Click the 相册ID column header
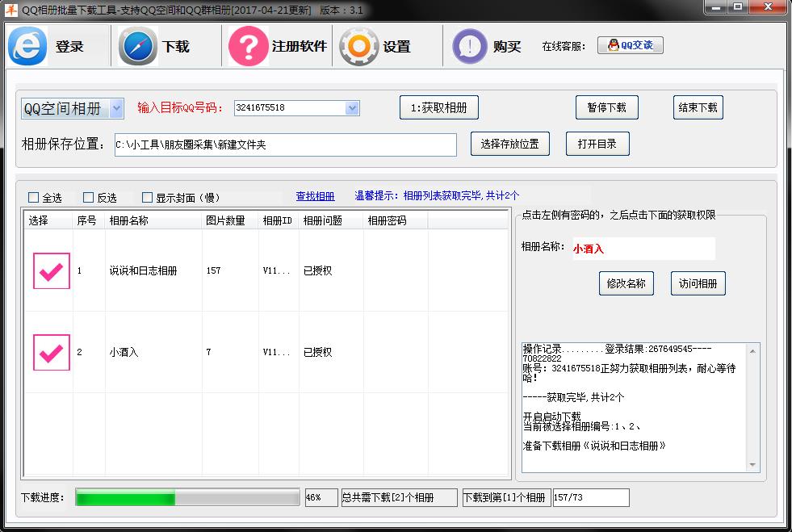Viewport: 792px width, 532px height. 279,220
